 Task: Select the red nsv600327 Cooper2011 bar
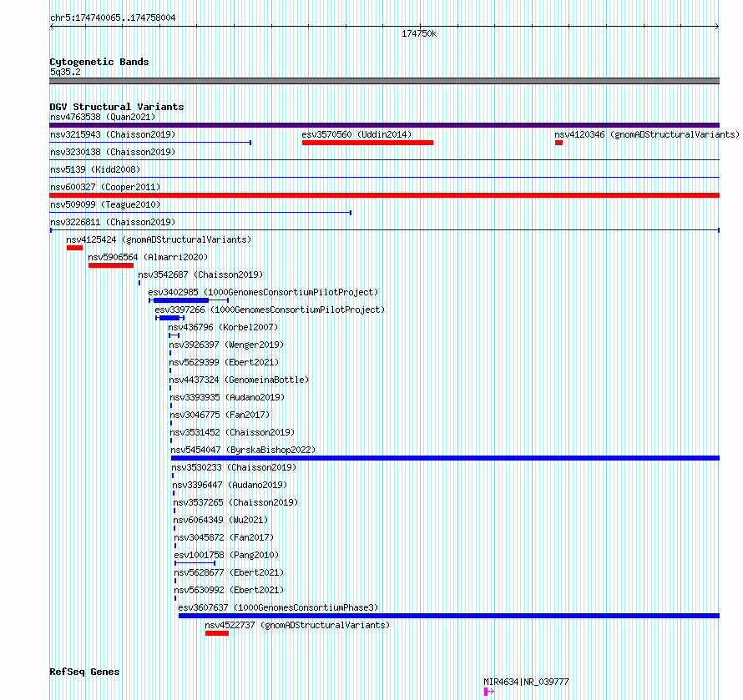point(384,195)
